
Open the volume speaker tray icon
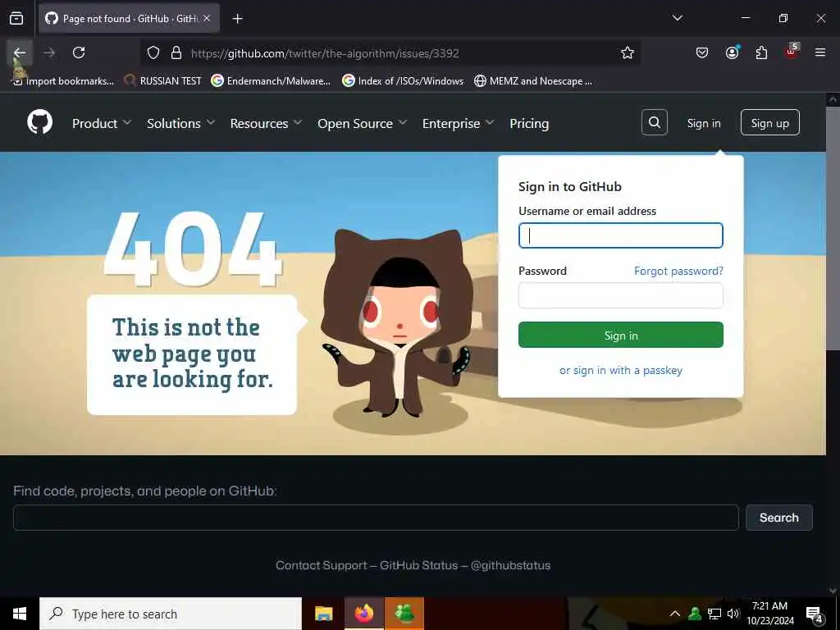[x=733, y=614]
